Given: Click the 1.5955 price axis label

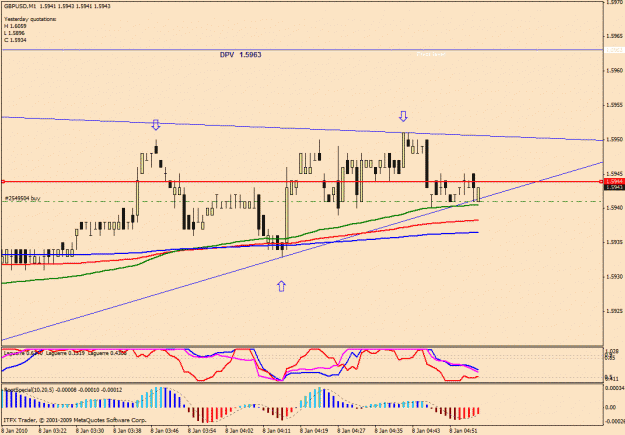Looking at the screenshot, I should coord(614,105).
